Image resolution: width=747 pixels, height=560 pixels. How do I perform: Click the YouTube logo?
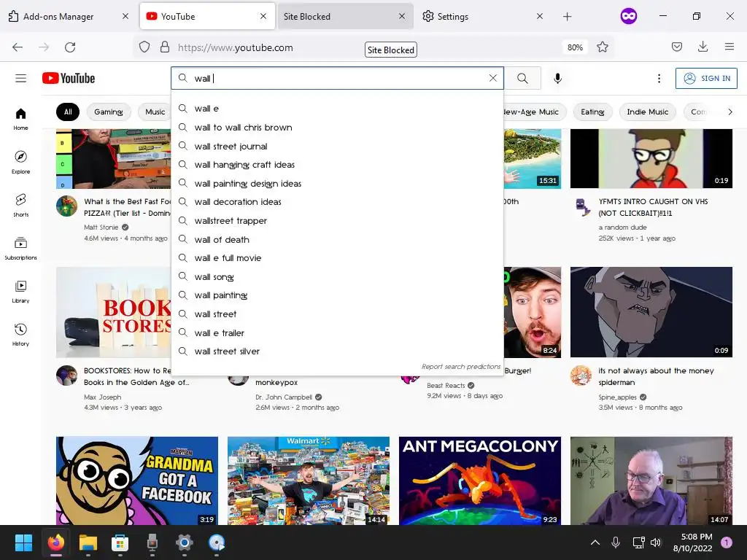[x=69, y=78]
